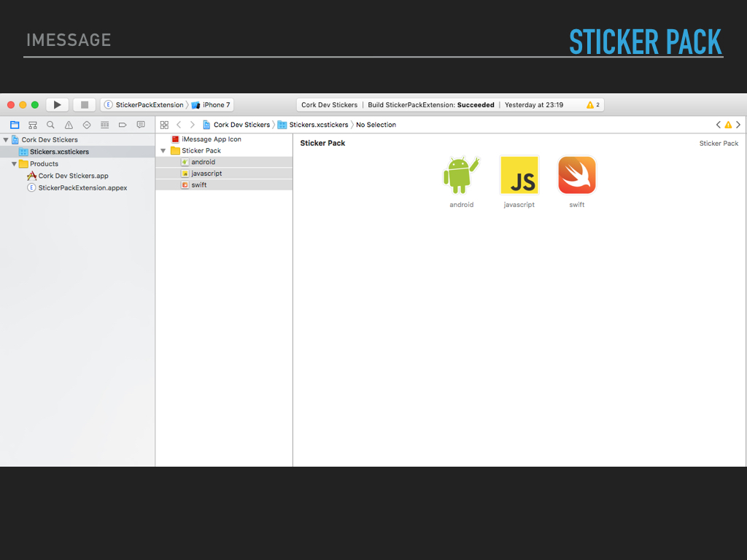Click the warnings count in activity bar
Image resolution: width=747 pixels, height=560 pixels.
pos(592,105)
